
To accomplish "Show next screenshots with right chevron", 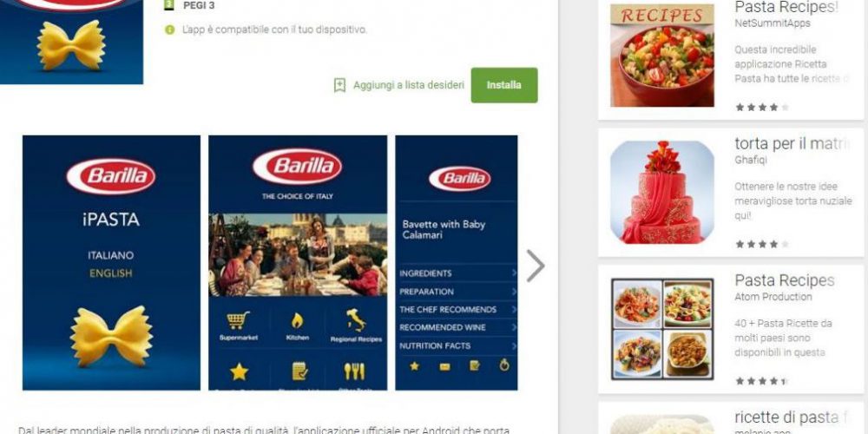I will pos(536,266).
